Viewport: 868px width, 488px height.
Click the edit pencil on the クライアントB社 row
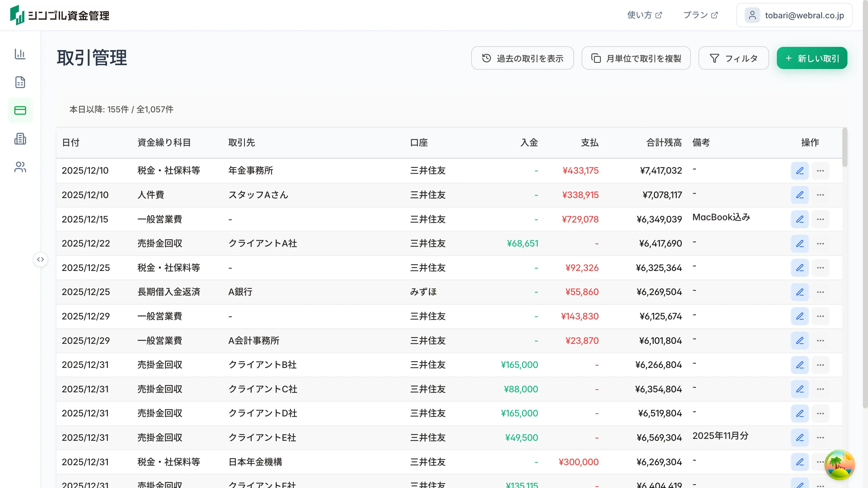coord(800,365)
